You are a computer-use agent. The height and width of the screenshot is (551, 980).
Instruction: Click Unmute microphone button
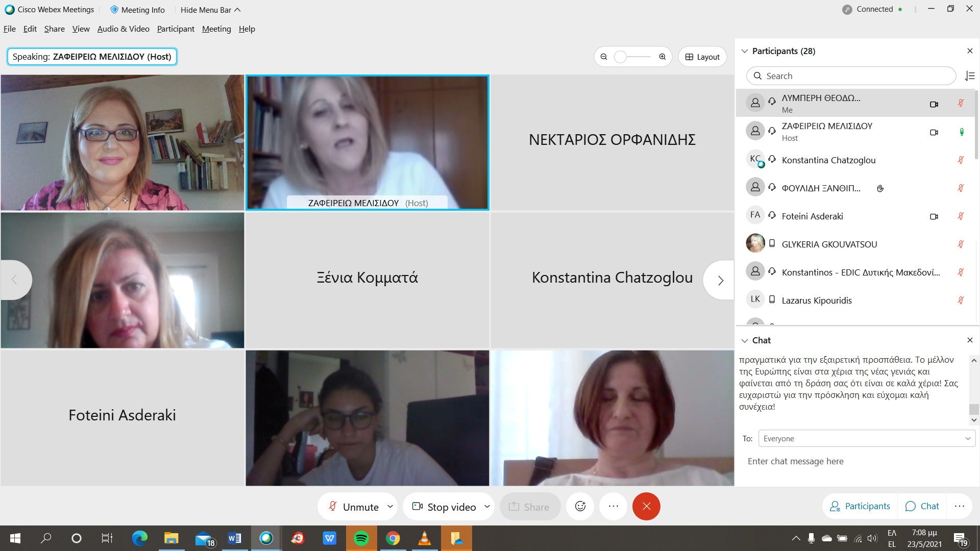[353, 507]
